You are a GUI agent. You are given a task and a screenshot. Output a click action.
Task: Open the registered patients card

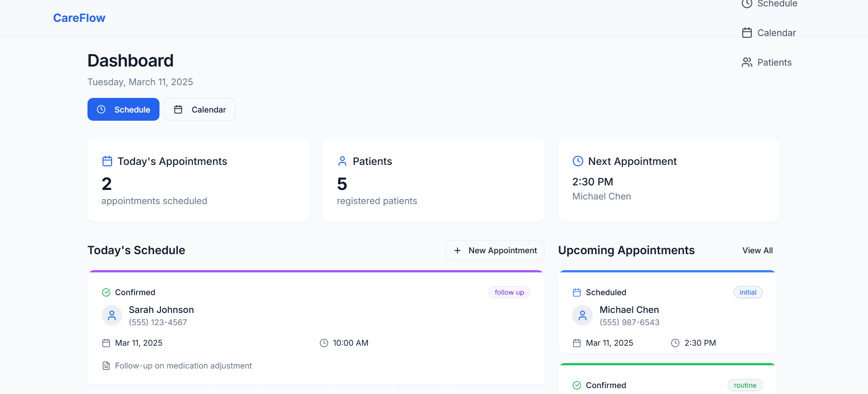point(433,180)
